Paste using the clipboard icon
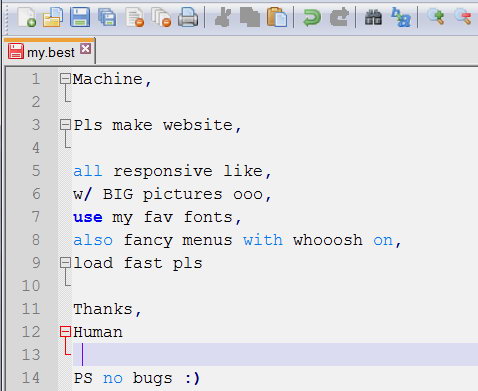 277,17
